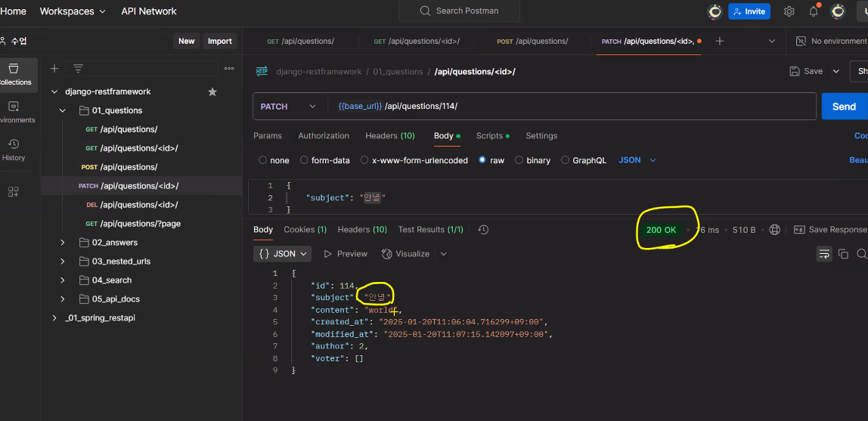Open the Collections sidebar panel
This screenshot has width=868, height=421.
(x=15, y=75)
